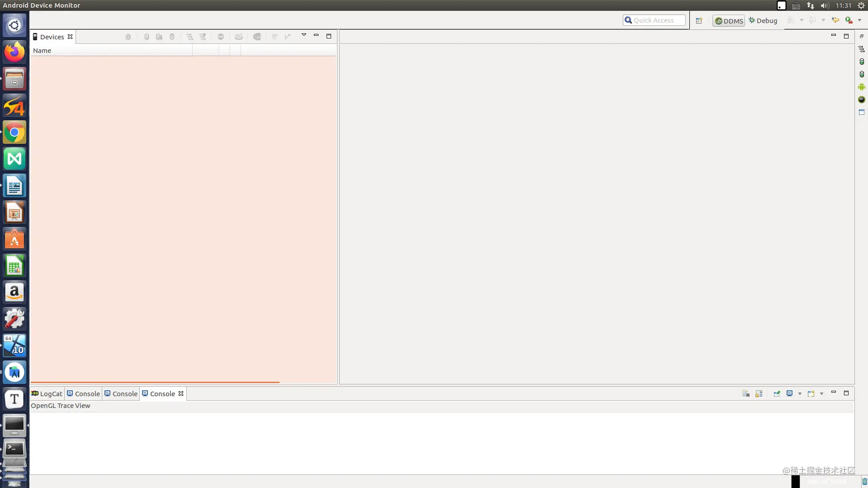Click the Stop Process icon

pos(221,37)
